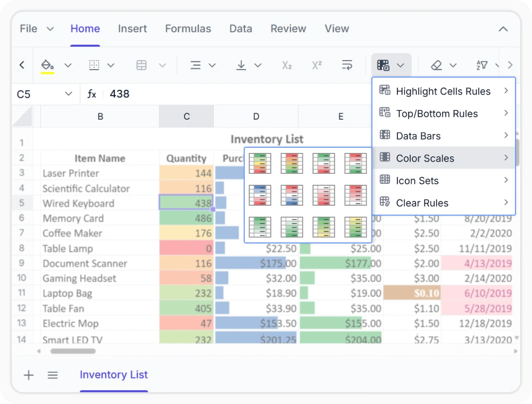Click the "Table Lamp" cell
Image resolution: width=532 pixels, height=404 pixels.
[100, 248]
